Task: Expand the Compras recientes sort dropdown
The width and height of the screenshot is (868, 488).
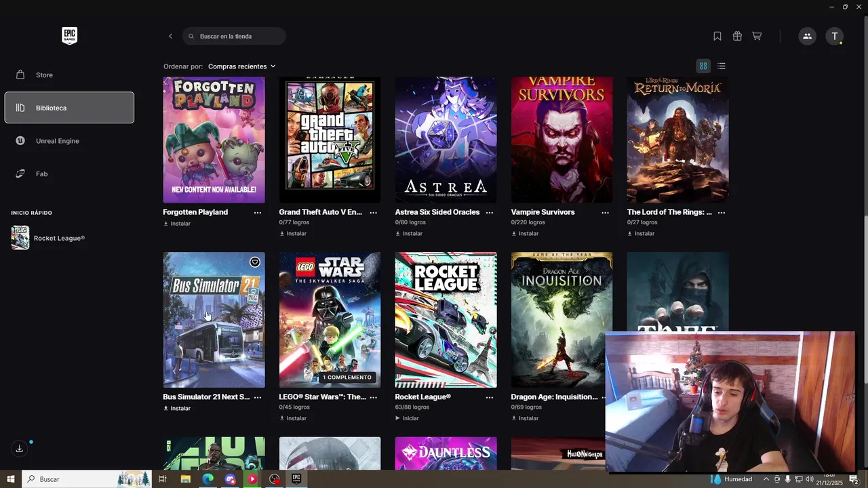Action: (242, 66)
